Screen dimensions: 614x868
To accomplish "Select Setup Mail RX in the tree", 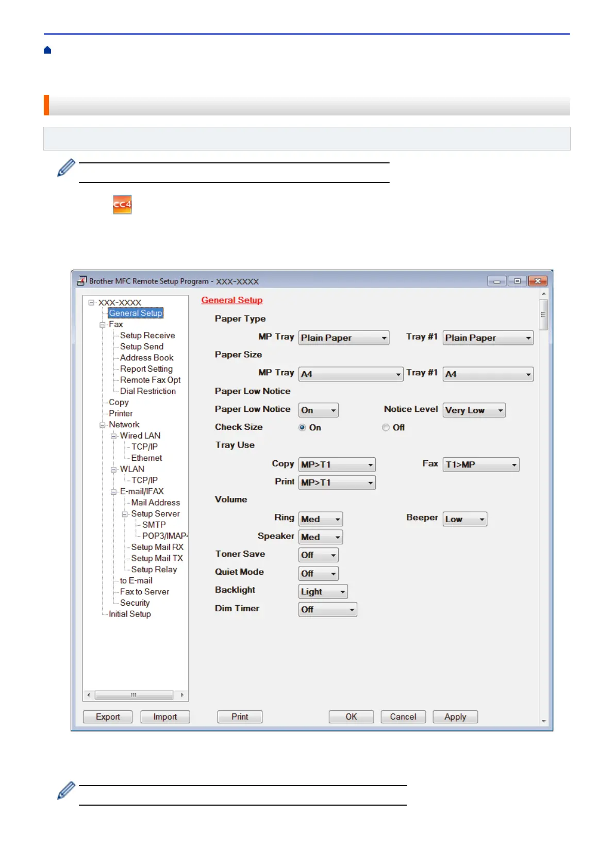I will click(x=157, y=547).
